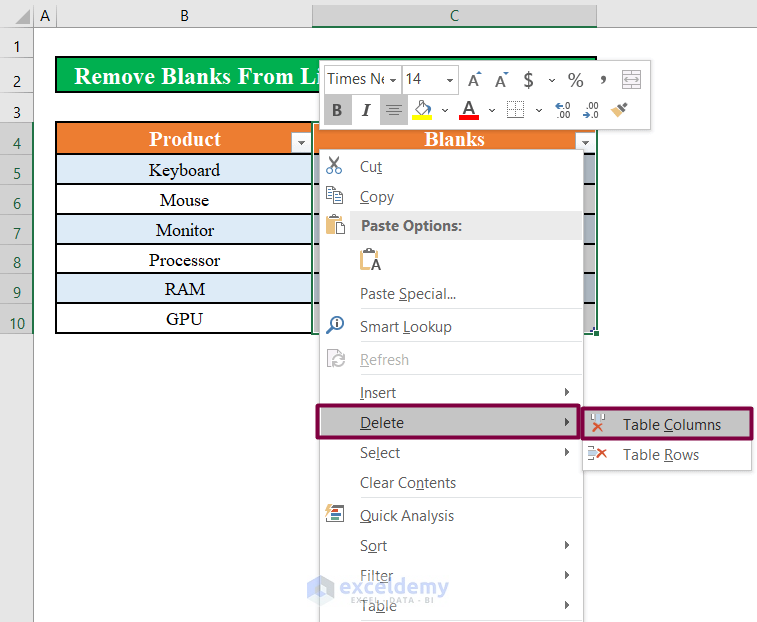This screenshot has height=622, width=757.
Task: Click the Keyboard cell
Action: point(184,170)
